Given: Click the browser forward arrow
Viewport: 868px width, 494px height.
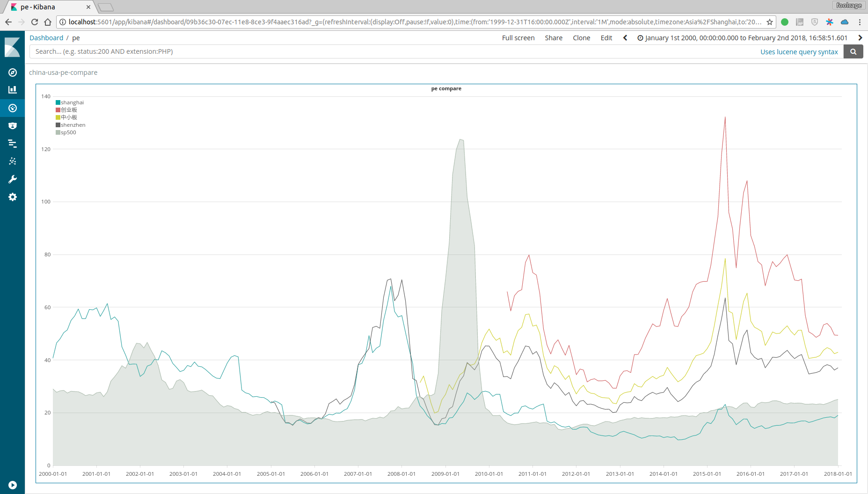Looking at the screenshot, I should 22,22.
